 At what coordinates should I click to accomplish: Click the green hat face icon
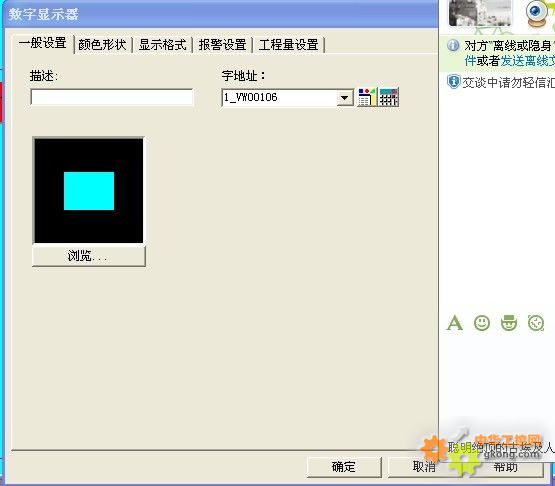pyautogui.click(x=509, y=323)
